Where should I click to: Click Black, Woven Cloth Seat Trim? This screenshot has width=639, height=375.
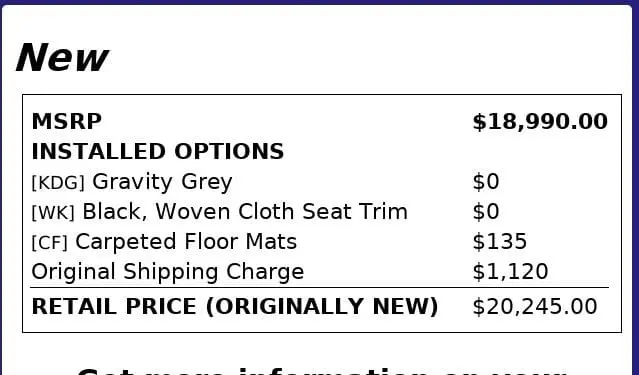pos(245,212)
